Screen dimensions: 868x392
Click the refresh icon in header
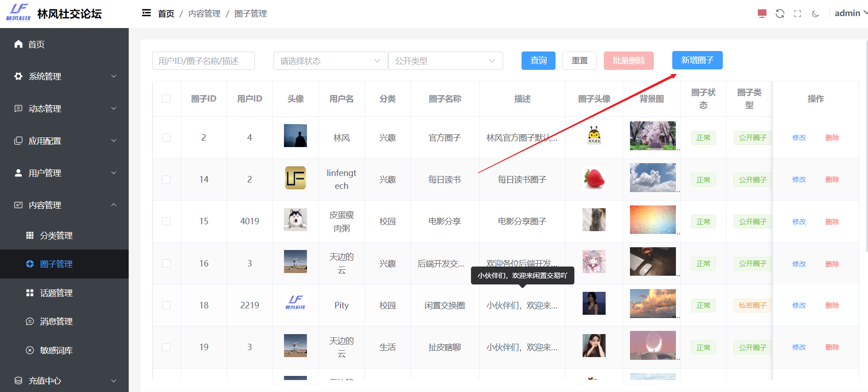[x=780, y=13]
